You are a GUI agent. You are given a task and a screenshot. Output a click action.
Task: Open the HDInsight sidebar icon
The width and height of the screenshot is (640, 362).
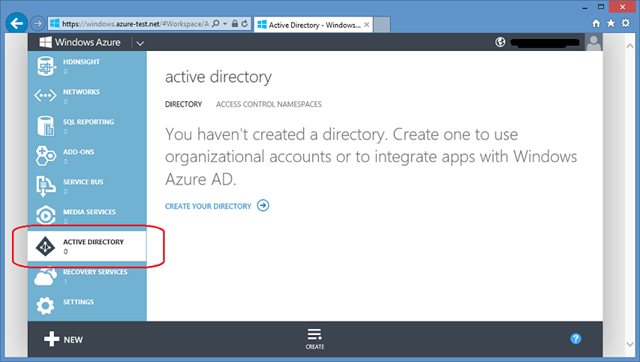tap(45, 66)
